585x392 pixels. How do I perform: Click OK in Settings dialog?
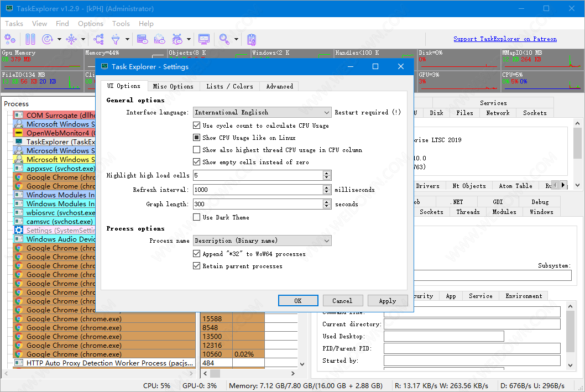tap(297, 301)
